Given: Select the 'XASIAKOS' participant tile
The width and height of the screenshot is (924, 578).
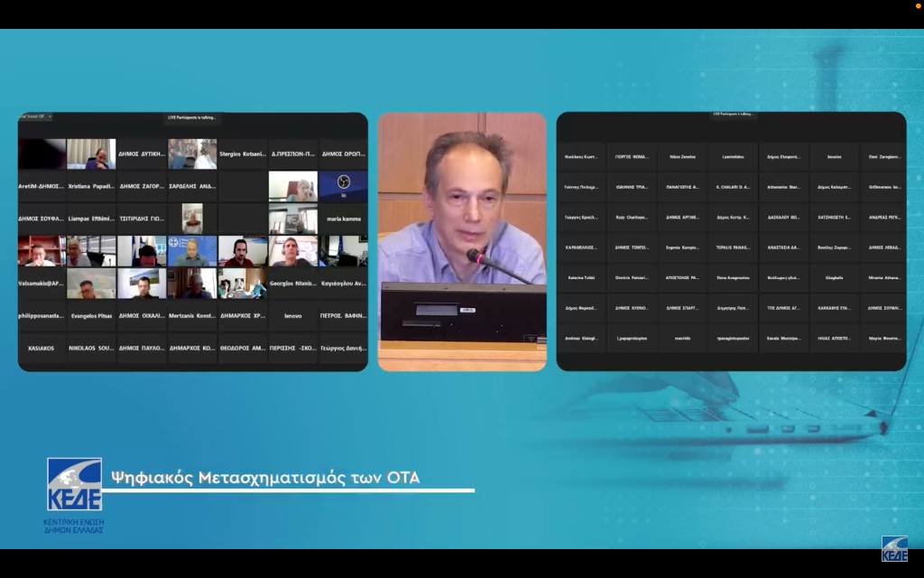Looking at the screenshot, I should pos(42,348).
